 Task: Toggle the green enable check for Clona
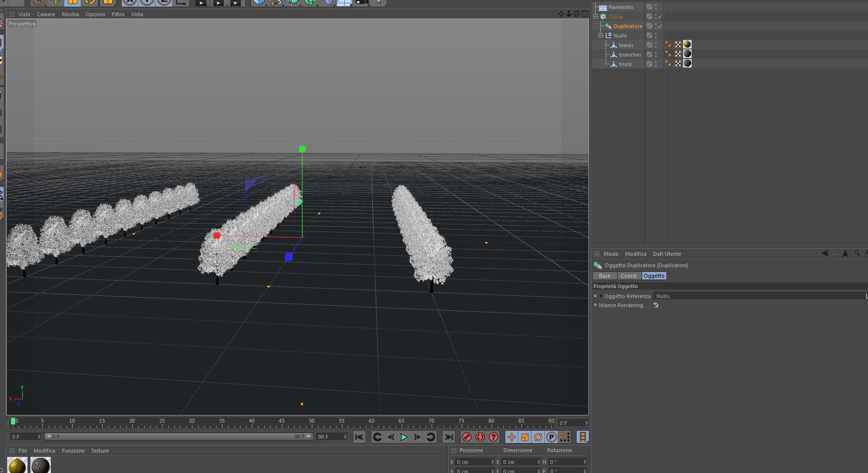(660, 17)
